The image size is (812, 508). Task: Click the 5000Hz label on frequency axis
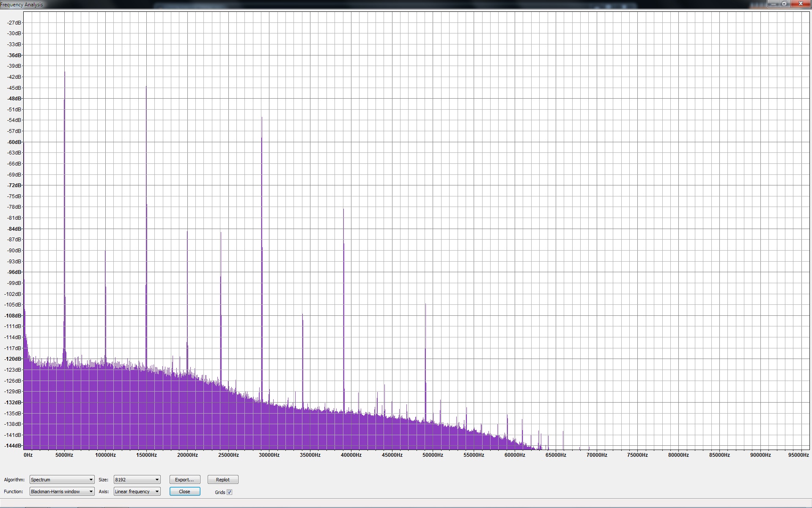(64, 455)
